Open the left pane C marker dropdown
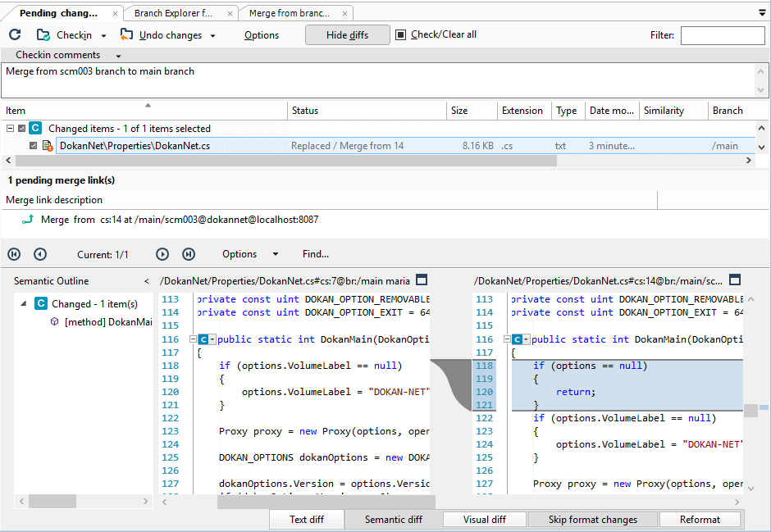The width and height of the screenshot is (771, 532). 212,339
